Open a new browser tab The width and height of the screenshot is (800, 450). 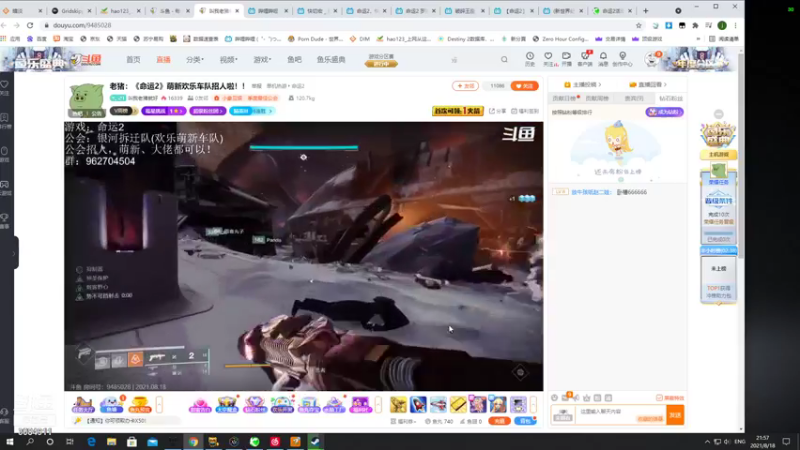(645, 10)
